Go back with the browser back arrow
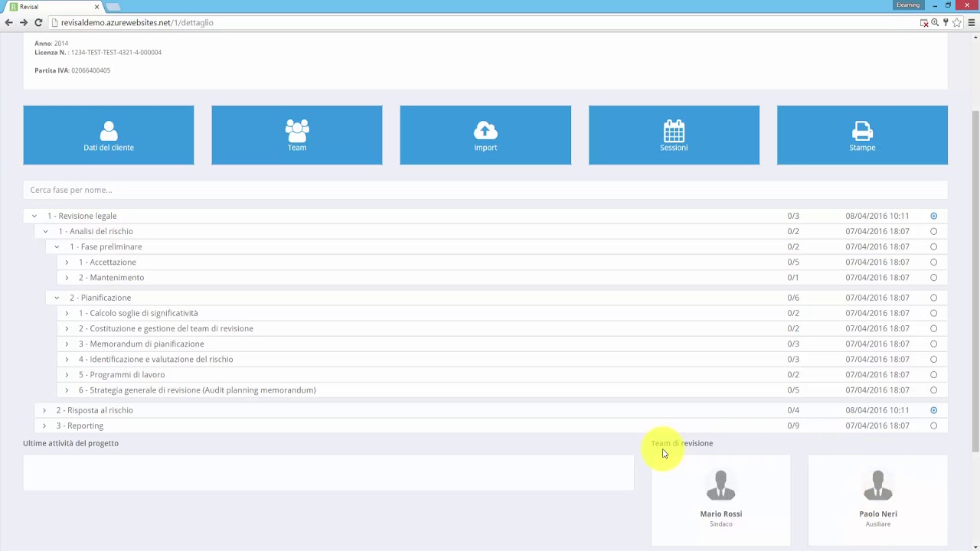The width and height of the screenshot is (980, 551). 9,23
